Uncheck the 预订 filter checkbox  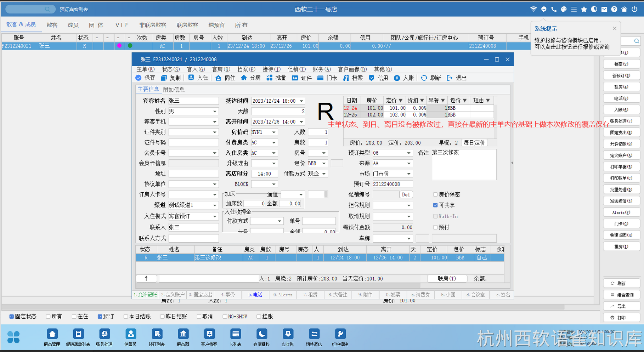(100, 317)
